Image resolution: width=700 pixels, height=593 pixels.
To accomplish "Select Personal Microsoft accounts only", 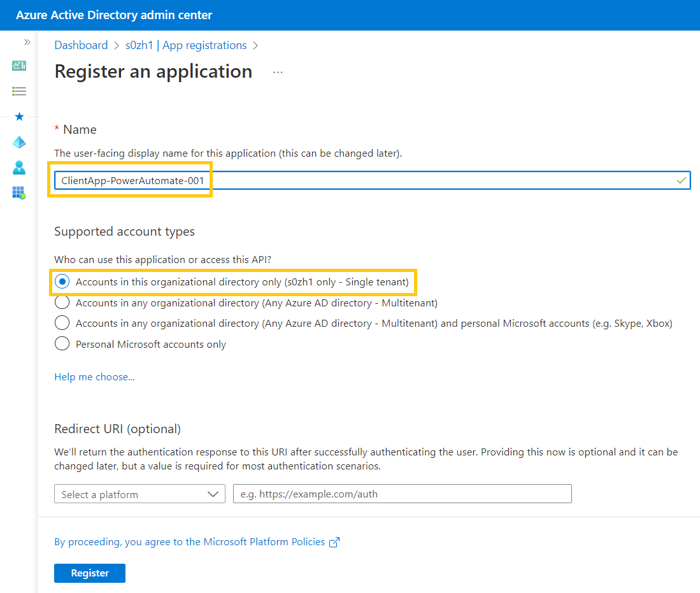I will tap(62, 343).
